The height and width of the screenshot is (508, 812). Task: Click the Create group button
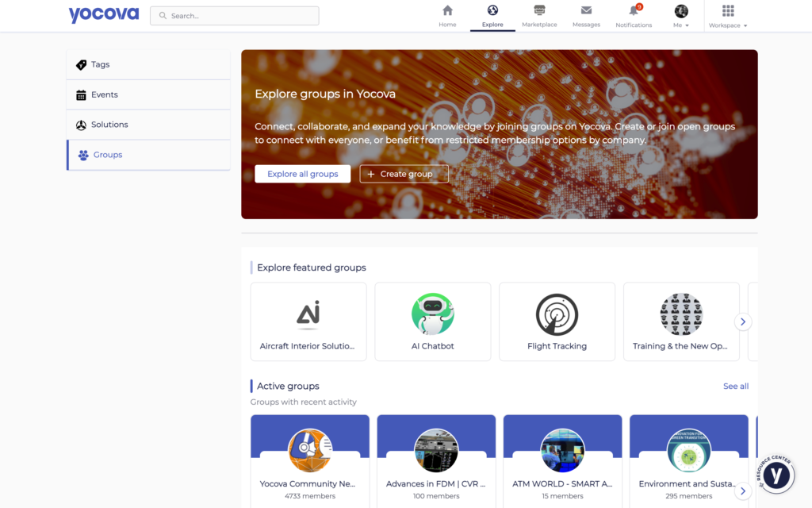point(404,174)
